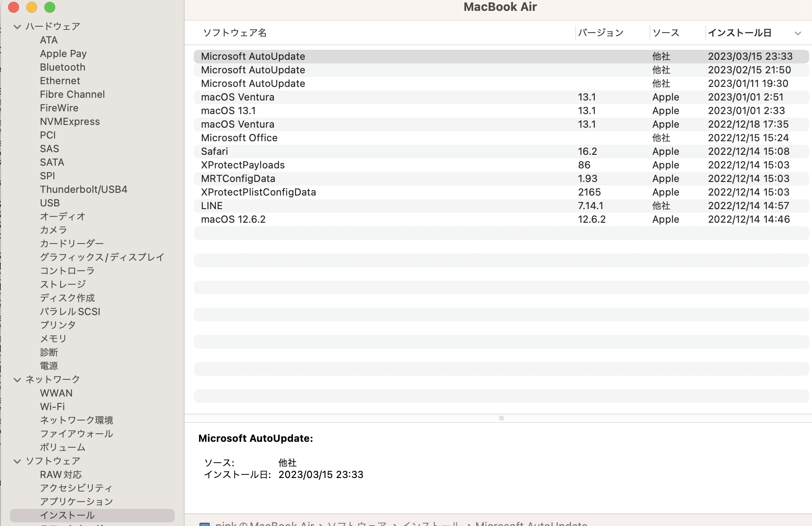Show プリンタ information
The height and width of the screenshot is (526, 812).
[x=58, y=325]
